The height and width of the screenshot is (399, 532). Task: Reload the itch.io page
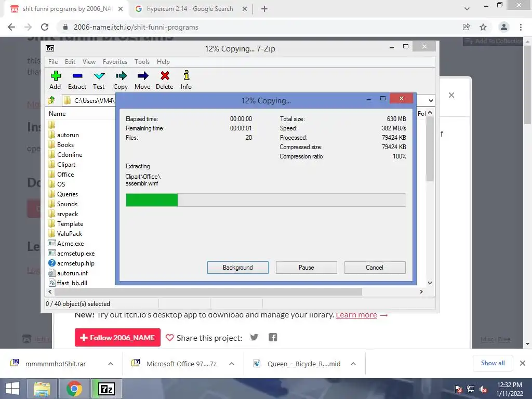[45, 27]
